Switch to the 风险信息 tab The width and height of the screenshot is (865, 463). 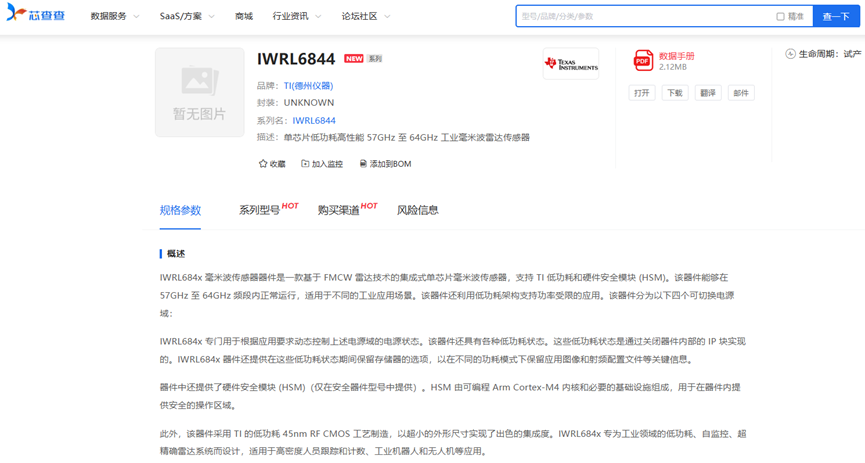[x=418, y=210]
